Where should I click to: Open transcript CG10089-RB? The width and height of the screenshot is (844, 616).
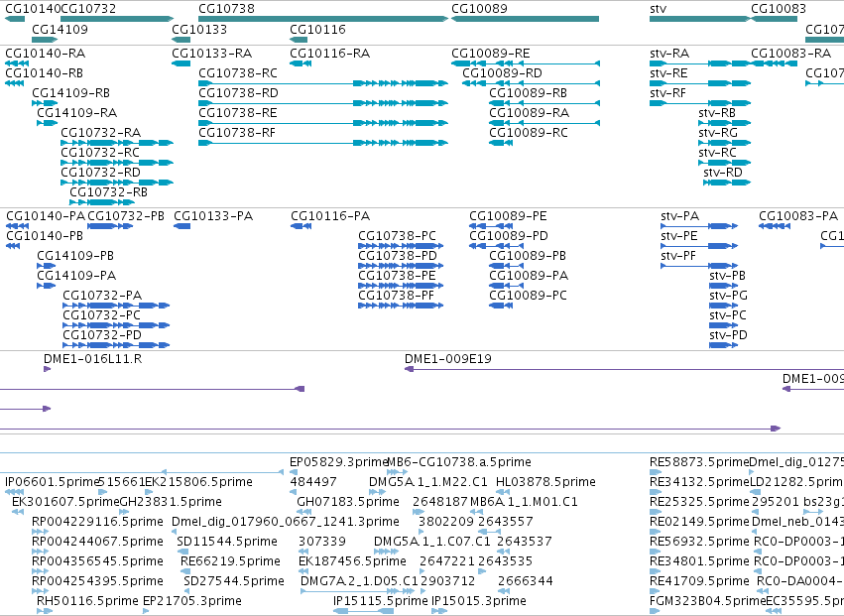pyautogui.click(x=528, y=93)
